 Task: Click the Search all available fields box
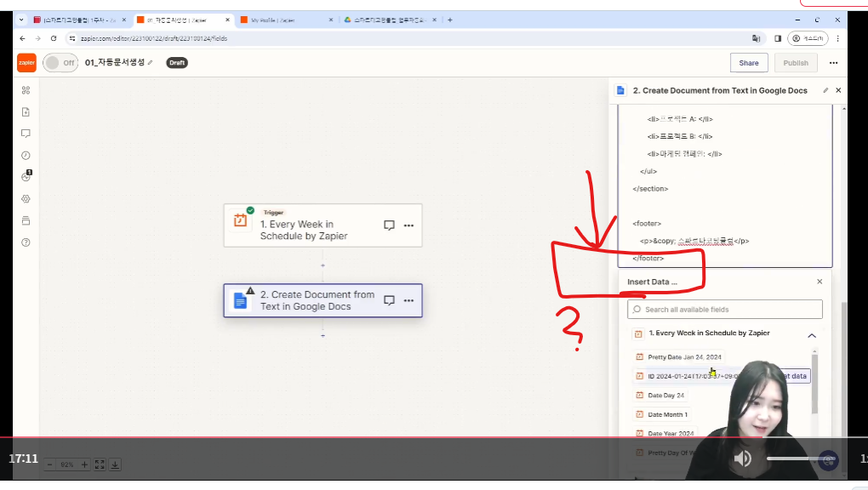(x=725, y=310)
